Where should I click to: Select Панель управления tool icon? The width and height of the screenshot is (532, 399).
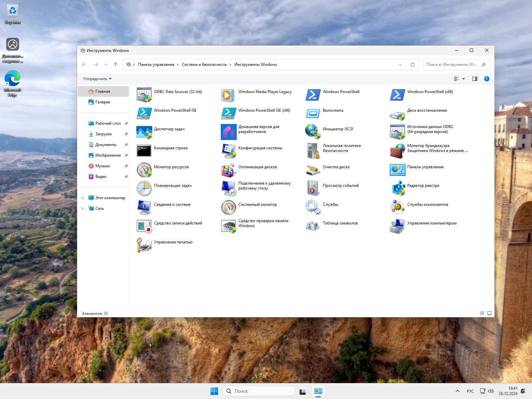coord(397,170)
